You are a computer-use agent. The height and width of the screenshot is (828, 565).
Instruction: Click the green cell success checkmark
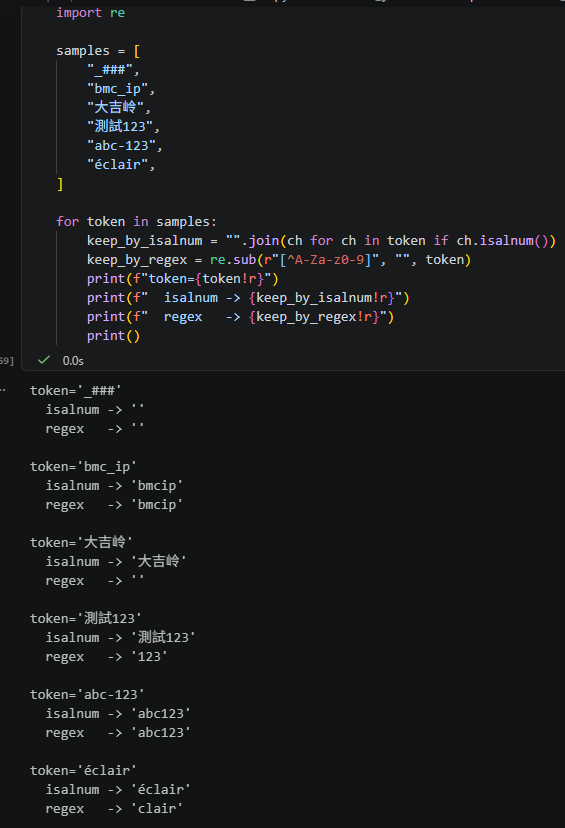[44, 360]
